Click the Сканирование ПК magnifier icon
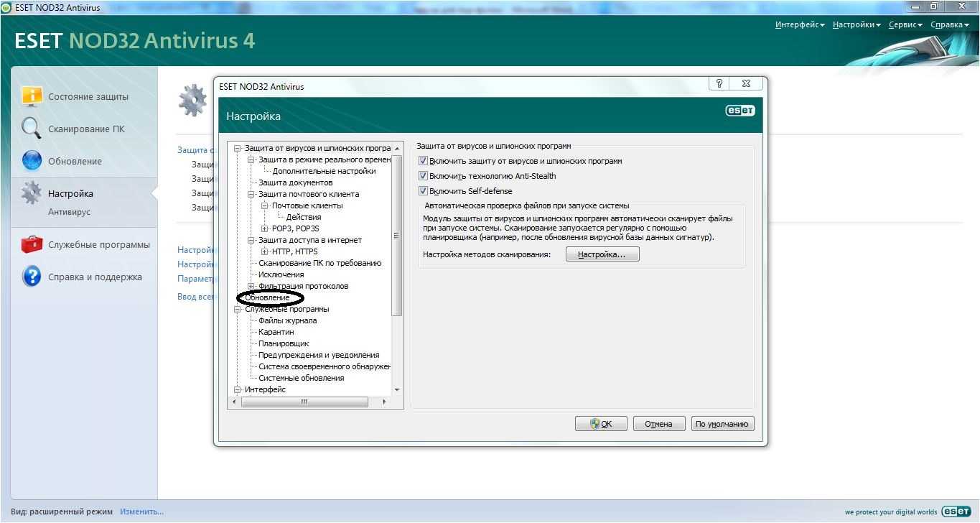The image size is (980, 523). (32, 129)
